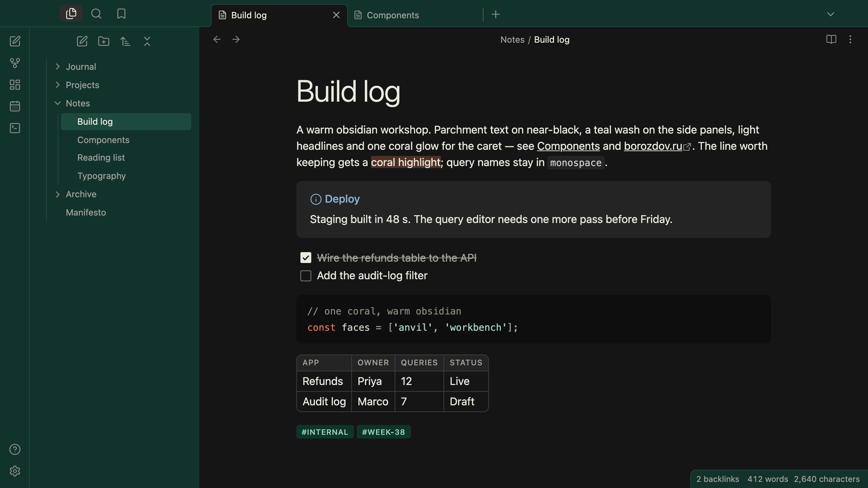Open graph view from ribbon
The height and width of the screenshot is (488, 868).
pos(15,63)
